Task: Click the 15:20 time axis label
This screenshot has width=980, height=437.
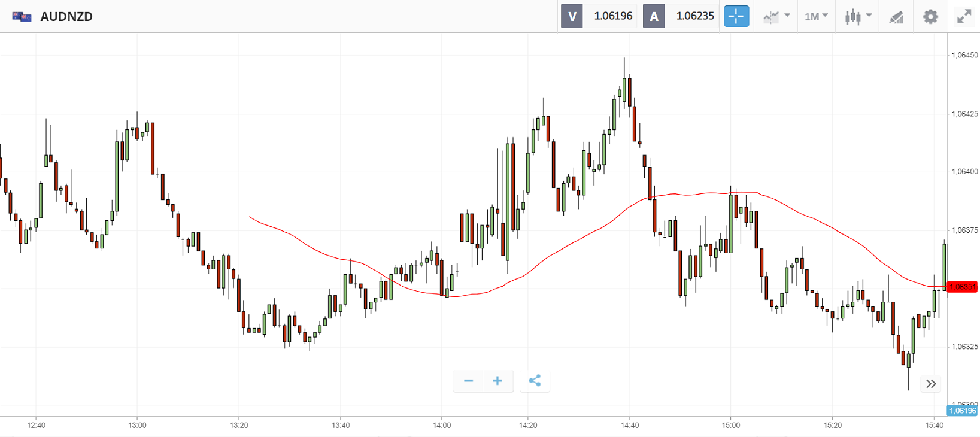Action: (833, 426)
